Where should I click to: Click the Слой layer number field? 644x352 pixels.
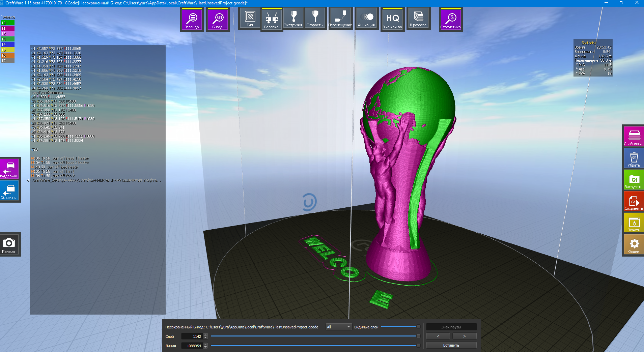[192, 336]
